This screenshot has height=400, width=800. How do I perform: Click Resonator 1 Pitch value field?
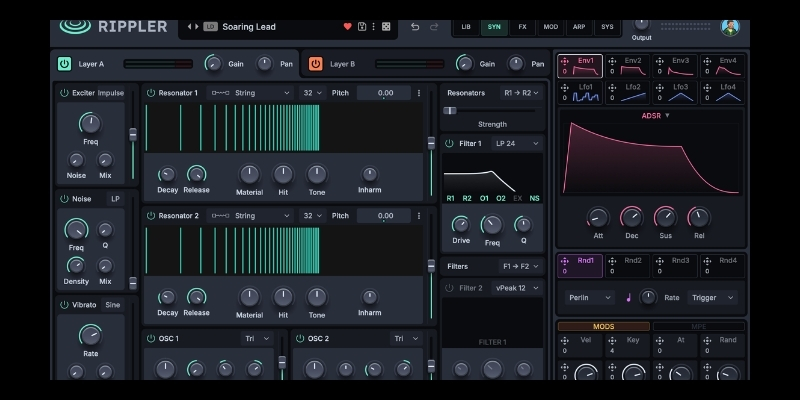(x=384, y=93)
